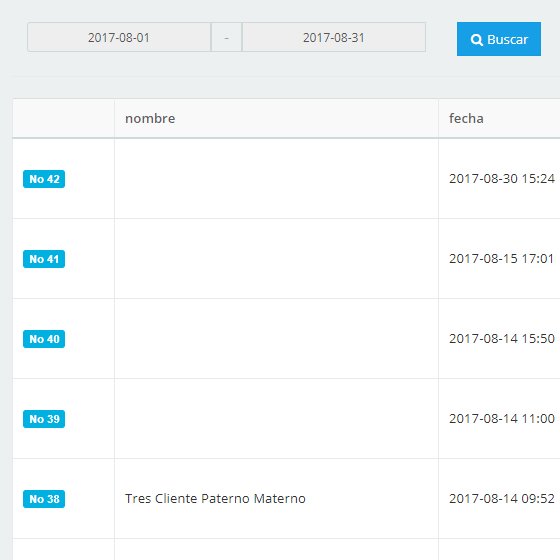Select date 2017-08-15 17:01
The width and height of the screenshot is (560, 560).
click(x=501, y=259)
